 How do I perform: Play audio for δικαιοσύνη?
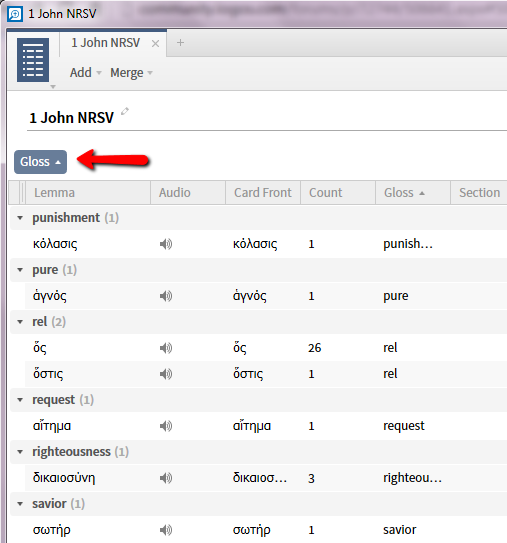(x=166, y=478)
